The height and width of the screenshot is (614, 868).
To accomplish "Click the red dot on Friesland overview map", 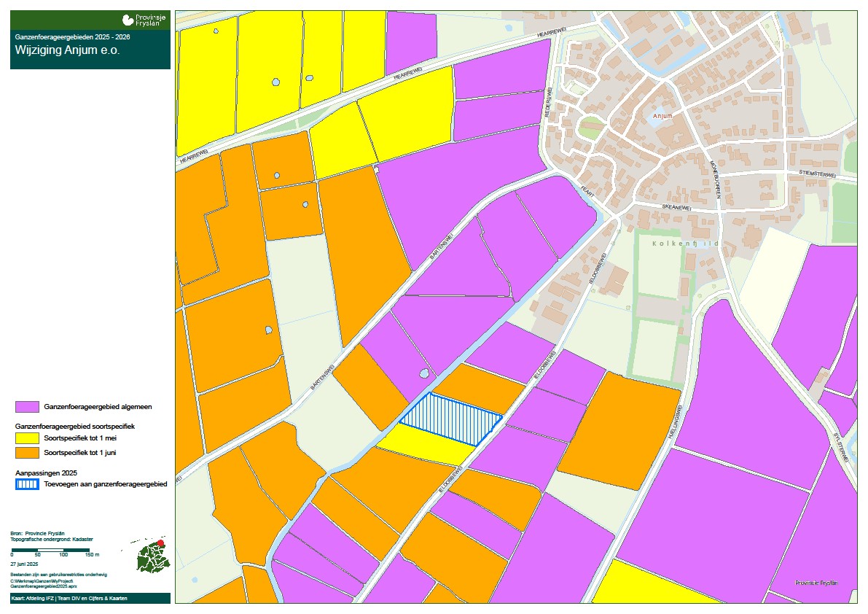I will (161, 543).
